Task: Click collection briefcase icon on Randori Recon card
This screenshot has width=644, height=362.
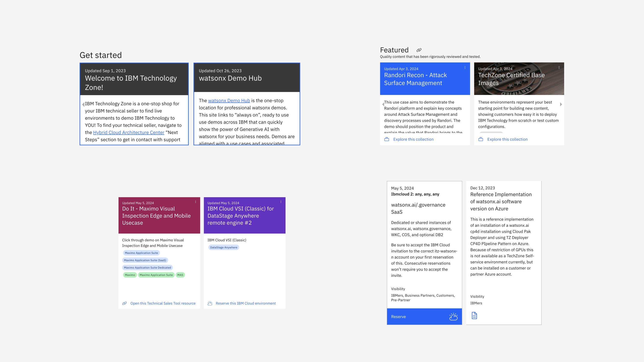Action: tap(387, 139)
